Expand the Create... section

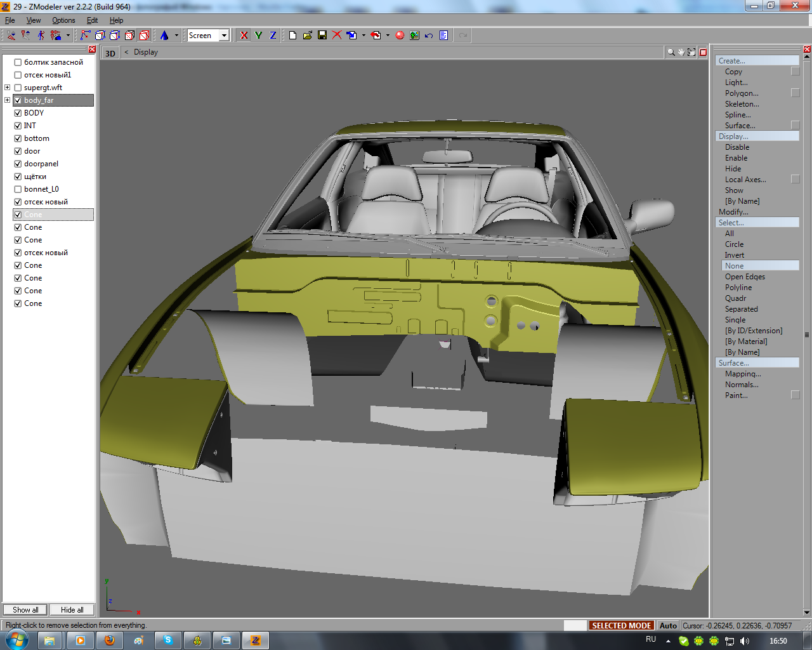click(x=757, y=61)
